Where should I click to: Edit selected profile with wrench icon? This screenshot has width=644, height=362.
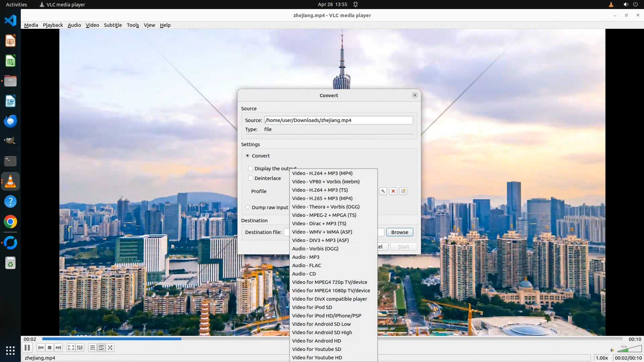click(x=383, y=191)
